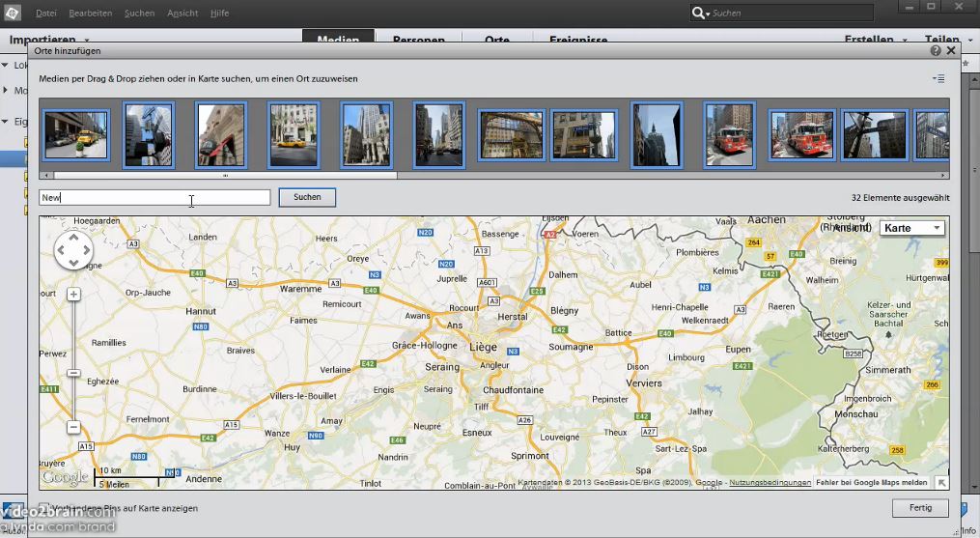The image size is (980, 538).
Task: Open the Importieren dropdown
Action: [x=48, y=39]
